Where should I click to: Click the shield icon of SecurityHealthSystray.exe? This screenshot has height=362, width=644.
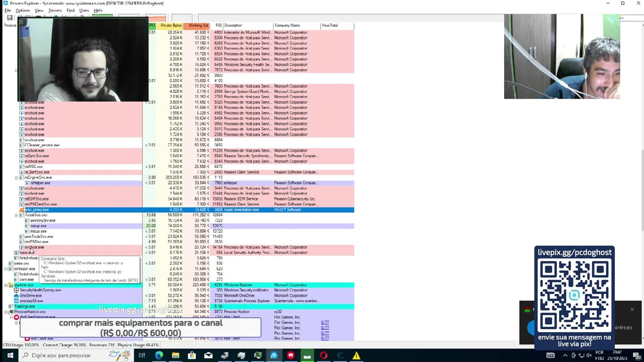coord(17,290)
